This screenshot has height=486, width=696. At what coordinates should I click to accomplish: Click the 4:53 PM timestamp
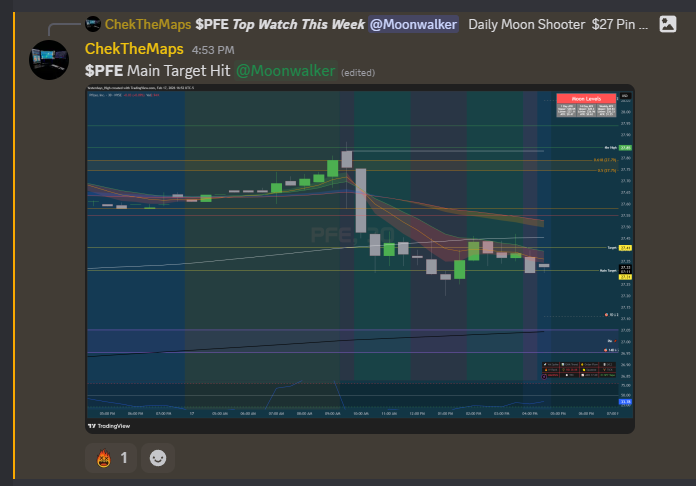[213, 50]
